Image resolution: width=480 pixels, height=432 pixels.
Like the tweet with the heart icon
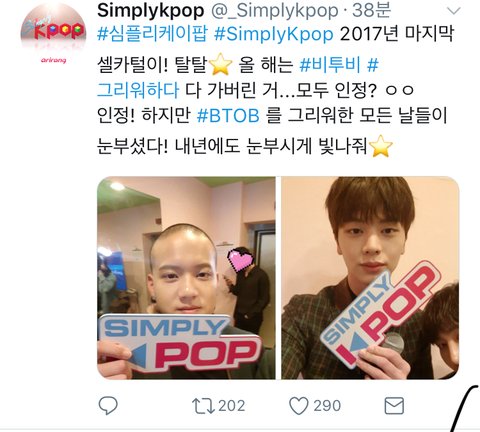pyautogui.click(x=299, y=406)
